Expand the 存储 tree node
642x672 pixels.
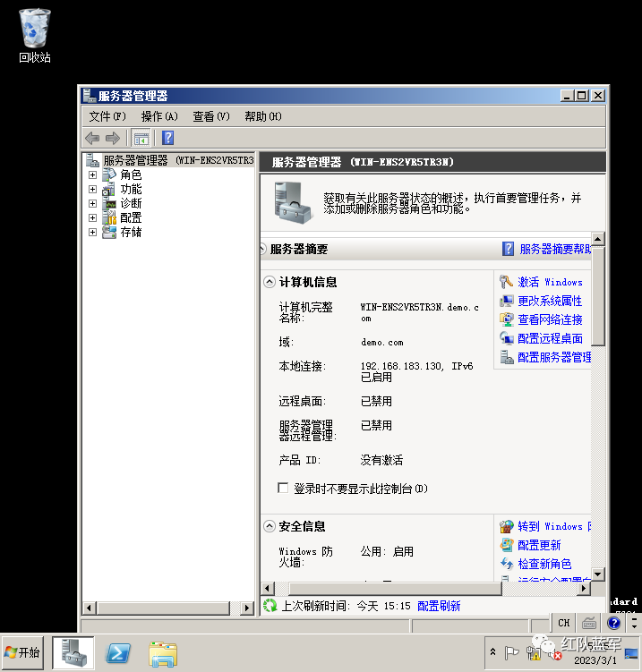92,233
